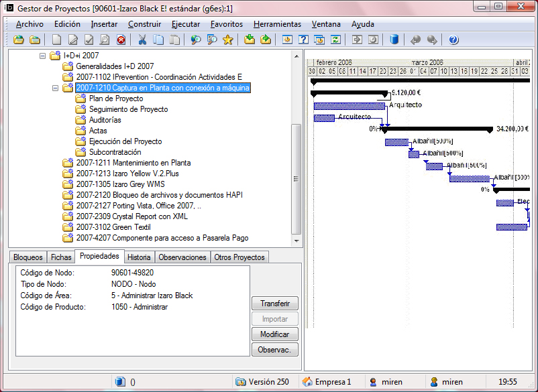Click the red X delete document icon
The width and height of the screenshot is (538, 392).
[x=121, y=40]
